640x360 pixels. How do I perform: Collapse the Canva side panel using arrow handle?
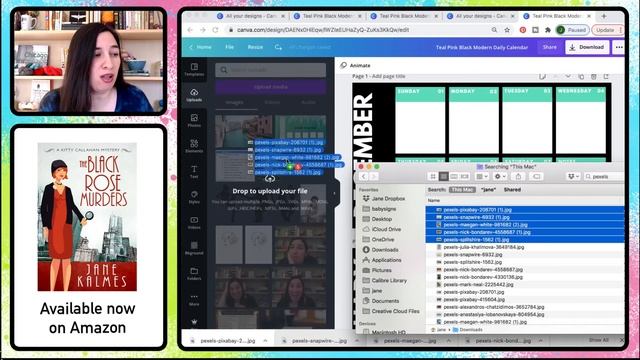[335, 193]
